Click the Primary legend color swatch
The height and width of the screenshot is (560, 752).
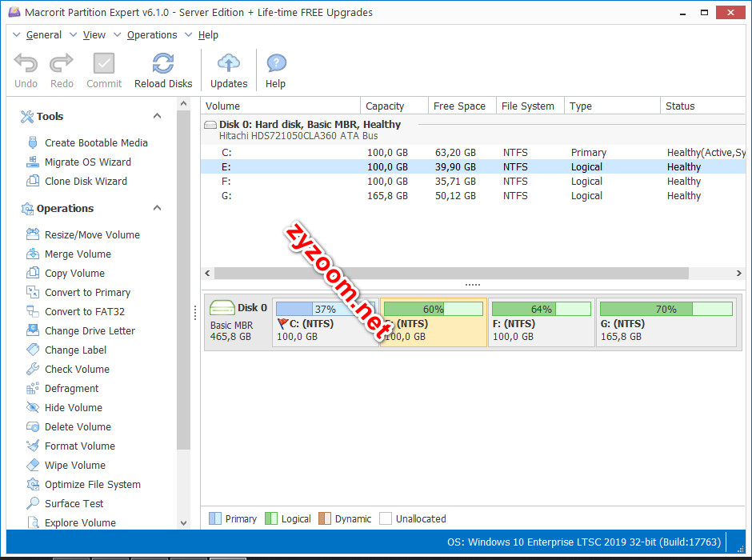point(215,518)
